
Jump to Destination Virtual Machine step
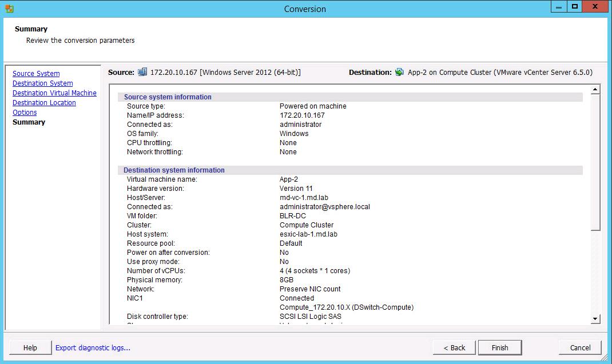pyautogui.click(x=54, y=93)
